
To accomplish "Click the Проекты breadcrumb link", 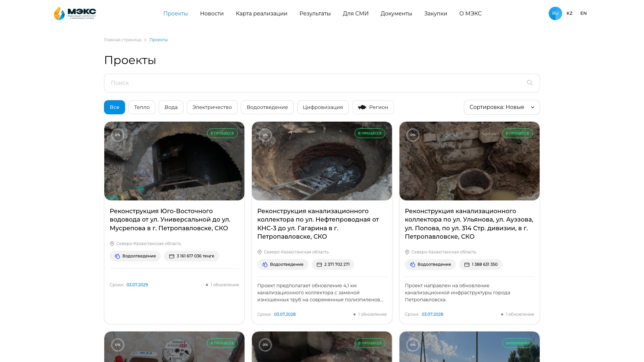I will coord(159,40).
